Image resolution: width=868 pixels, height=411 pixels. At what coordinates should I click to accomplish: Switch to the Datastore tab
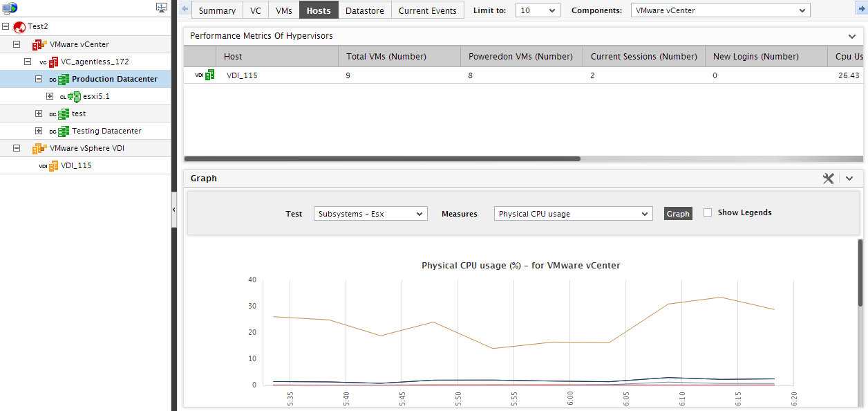pyautogui.click(x=365, y=10)
